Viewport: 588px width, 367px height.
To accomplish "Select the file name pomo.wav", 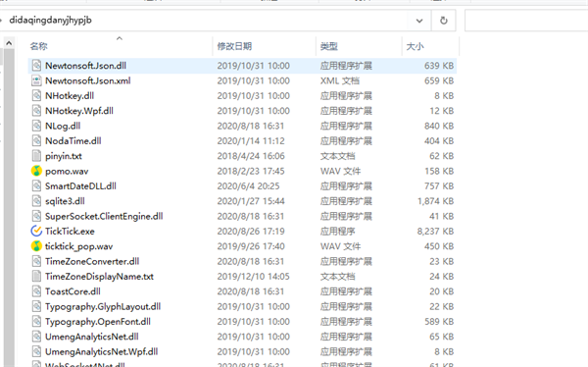I will point(67,171).
